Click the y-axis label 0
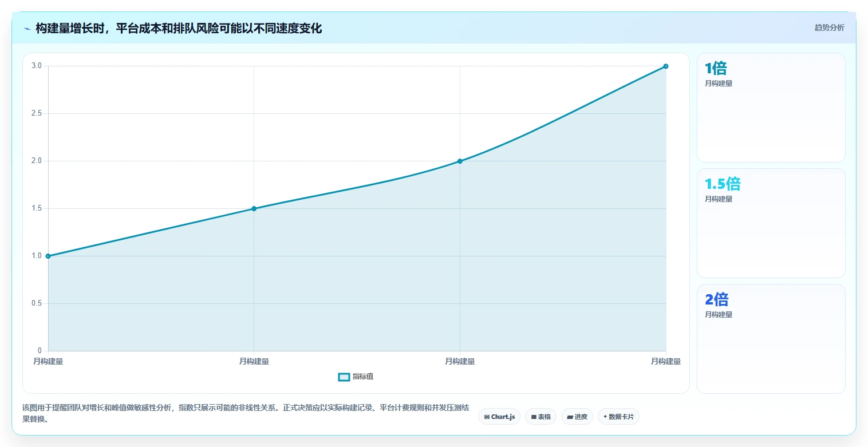Screen dimensions: 868x447 [x=40, y=351]
